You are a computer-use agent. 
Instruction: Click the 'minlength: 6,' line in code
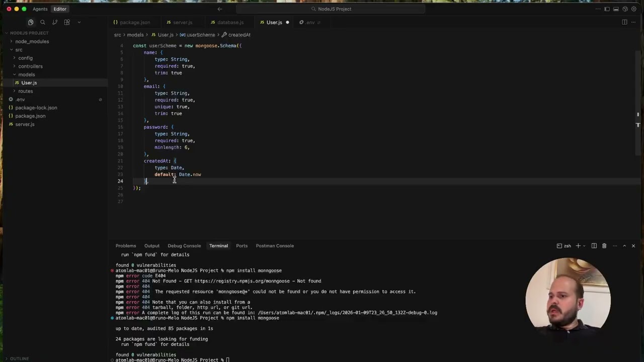coord(172,147)
